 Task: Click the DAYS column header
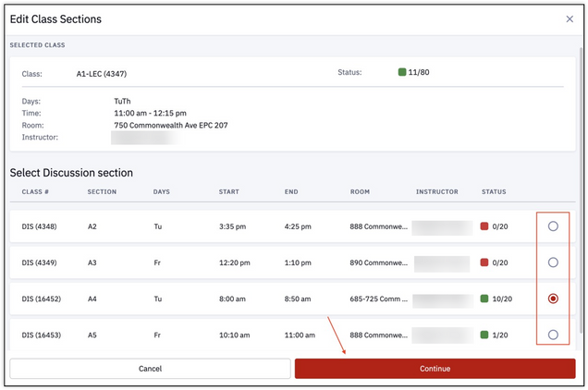tap(161, 191)
